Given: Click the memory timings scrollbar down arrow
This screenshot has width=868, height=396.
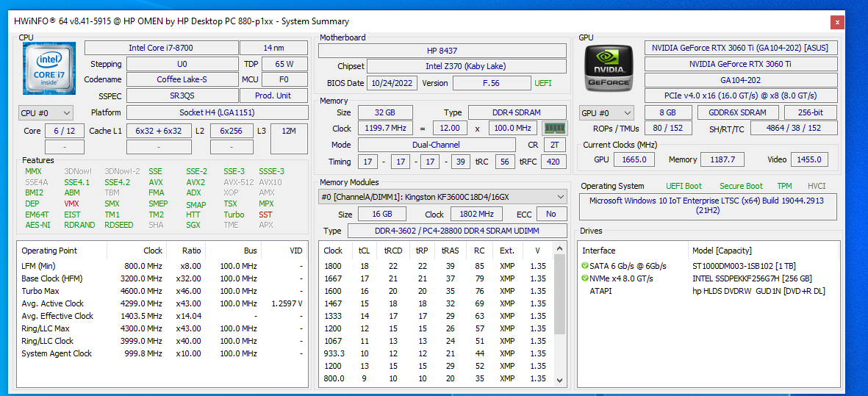Looking at the screenshot, I should coord(559,381).
